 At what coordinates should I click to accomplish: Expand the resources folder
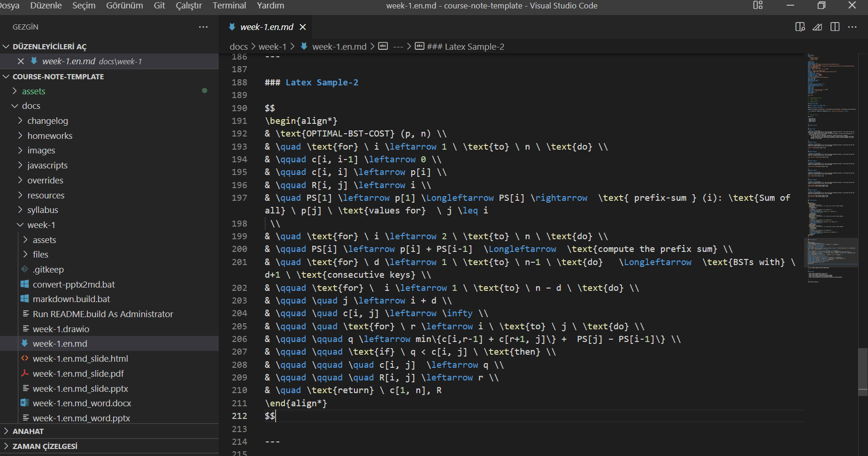point(20,195)
